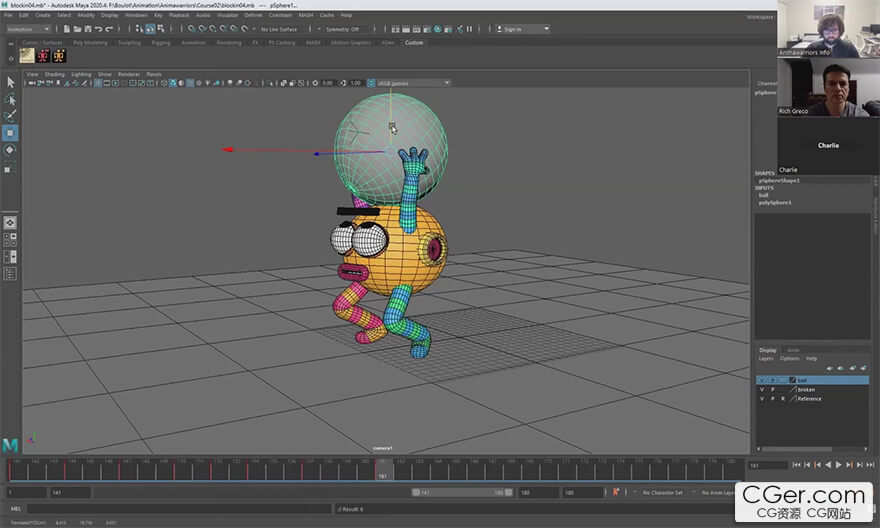
Task: Click the Maya home logo icon
Action: tap(10, 445)
